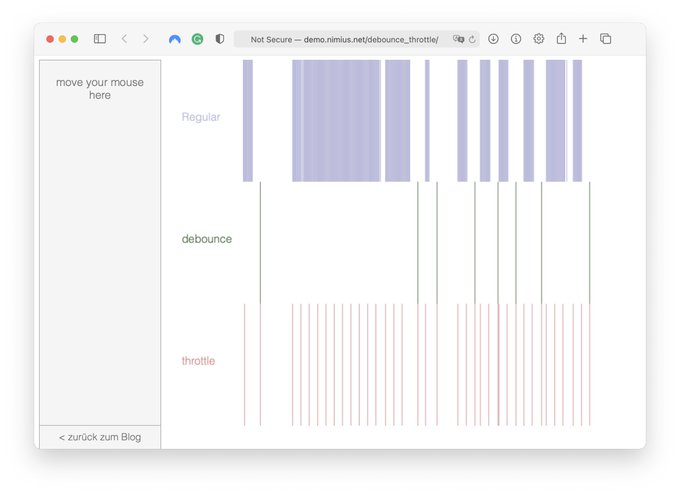This screenshot has width=680, height=494.
Task: Toggle the Safari sidebar icon
Action: pos(100,39)
